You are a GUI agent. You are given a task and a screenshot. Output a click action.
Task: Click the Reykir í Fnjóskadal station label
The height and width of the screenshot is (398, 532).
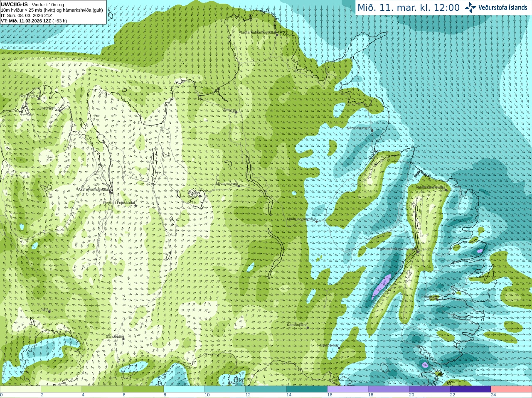[119, 203]
